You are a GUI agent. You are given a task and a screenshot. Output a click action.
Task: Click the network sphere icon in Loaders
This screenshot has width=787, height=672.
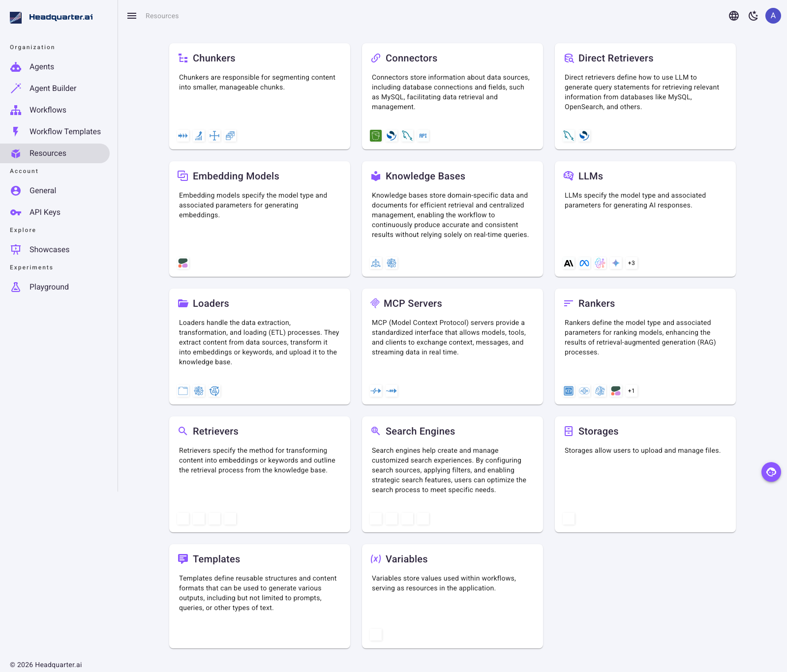(x=199, y=391)
